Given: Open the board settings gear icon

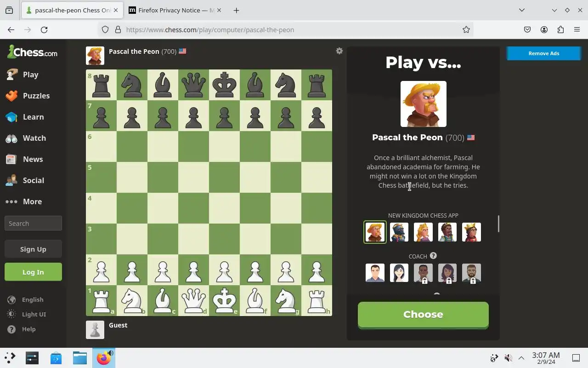Looking at the screenshot, I should (x=339, y=51).
